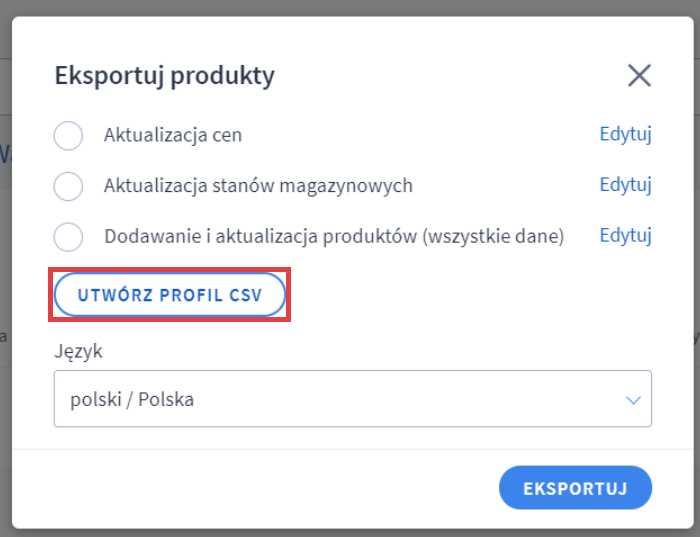Image resolution: width=700 pixels, height=537 pixels.
Task: Click the Aktualizacja cen label text
Action: pos(173,135)
